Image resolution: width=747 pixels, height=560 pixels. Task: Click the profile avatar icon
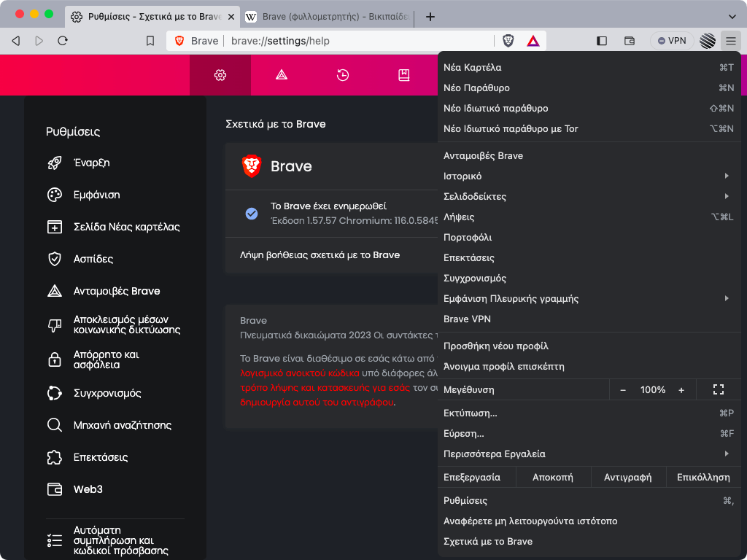706,41
